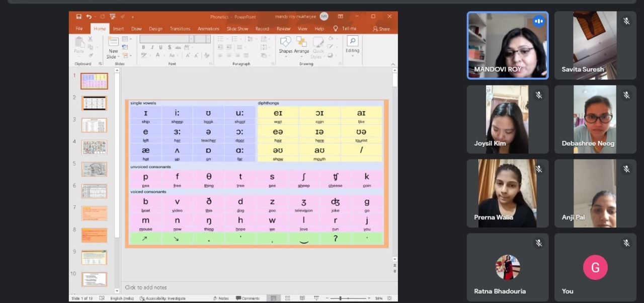Viewport: 644px width, 303px height.
Task: Click 'Click to add notes' field
Action: point(146,287)
